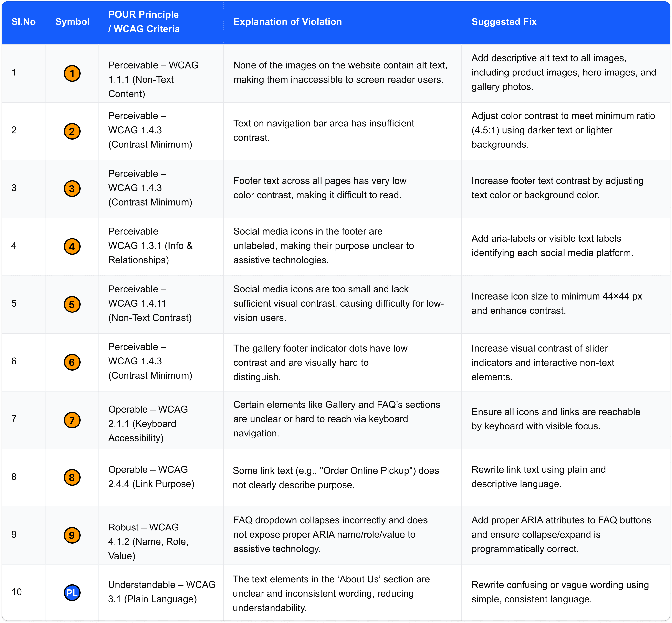This screenshot has height=623, width=672.
Task: Click the FAQ dropdown collapses incorrectly explanation
Action: [330, 534]
